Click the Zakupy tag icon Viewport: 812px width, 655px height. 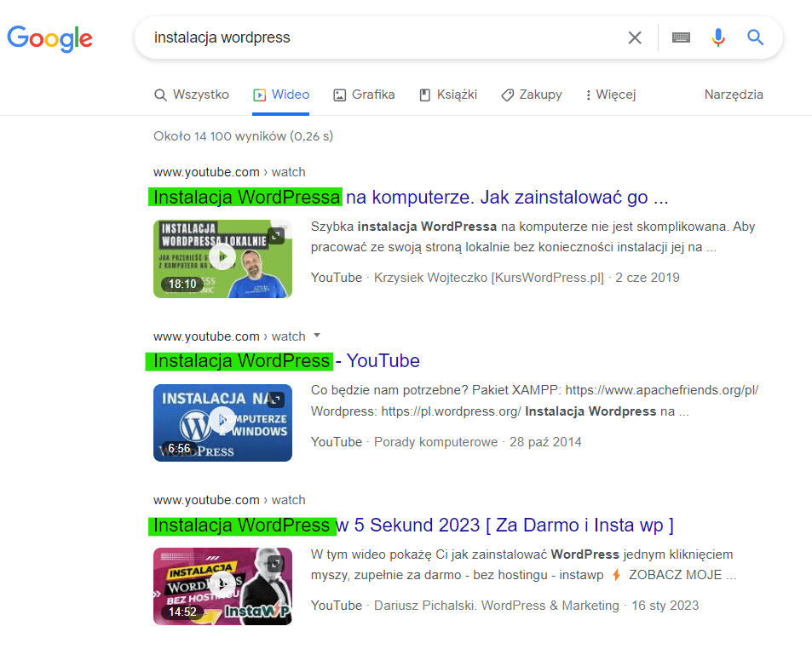click(x=506, y=94)
